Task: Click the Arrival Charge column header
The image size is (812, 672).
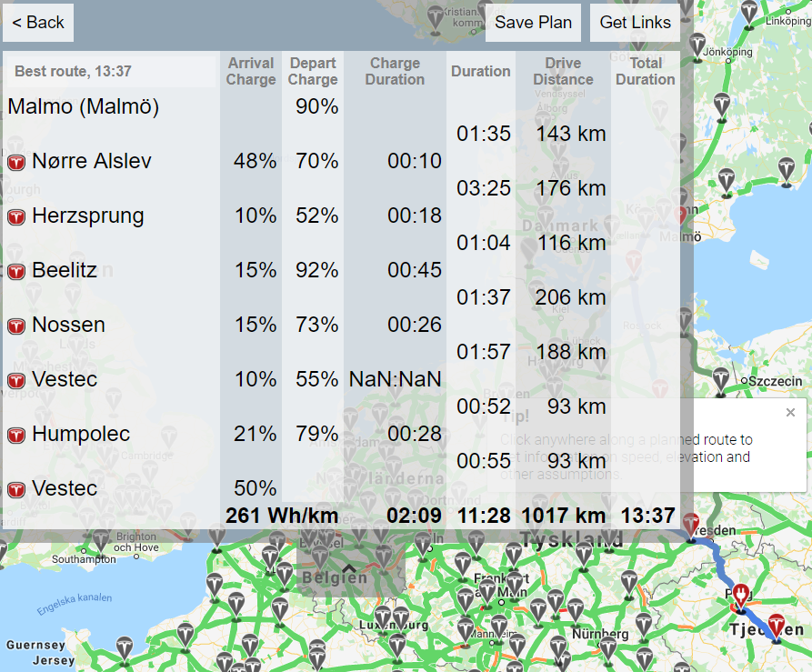Action: coord(251,71)
